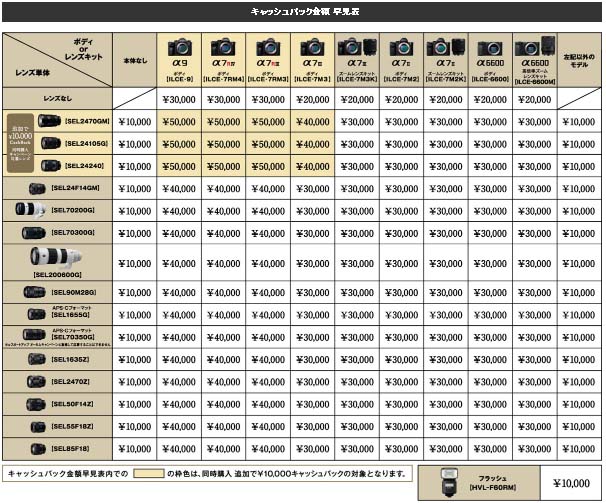This screenshot has width=606, height=503.
Task: Click the ILCE-7M2K lens kit camera image
Action: click(446, 46)
